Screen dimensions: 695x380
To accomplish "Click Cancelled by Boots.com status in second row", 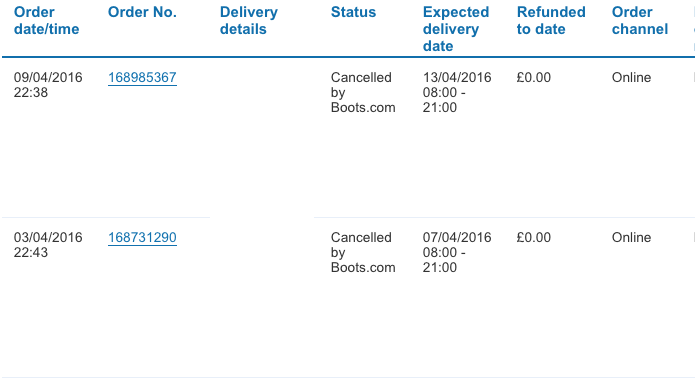I will [363, 252].
